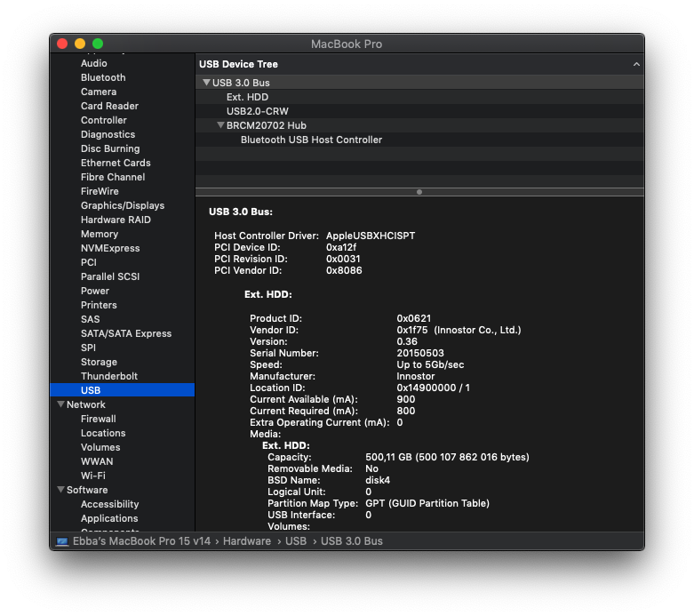Open Card Reader in the sidebar

(x=110, y=106)
